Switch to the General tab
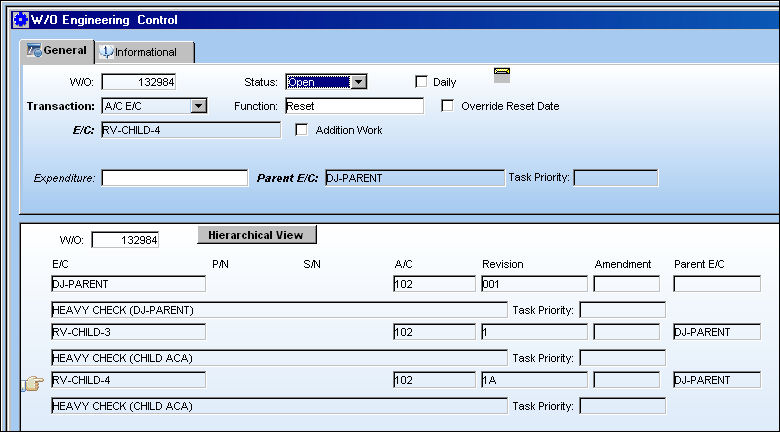 point(57,51)
